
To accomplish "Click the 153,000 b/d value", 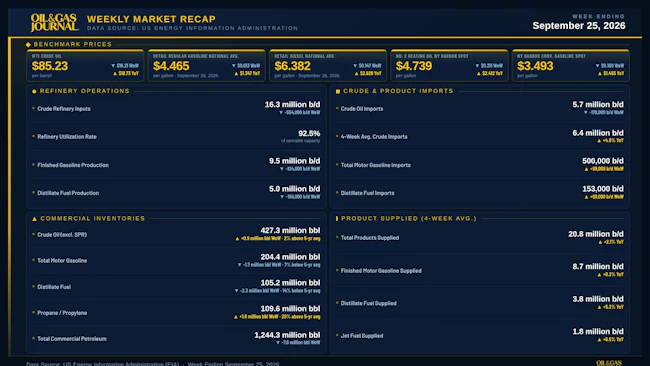I will (x=603, y=189).
